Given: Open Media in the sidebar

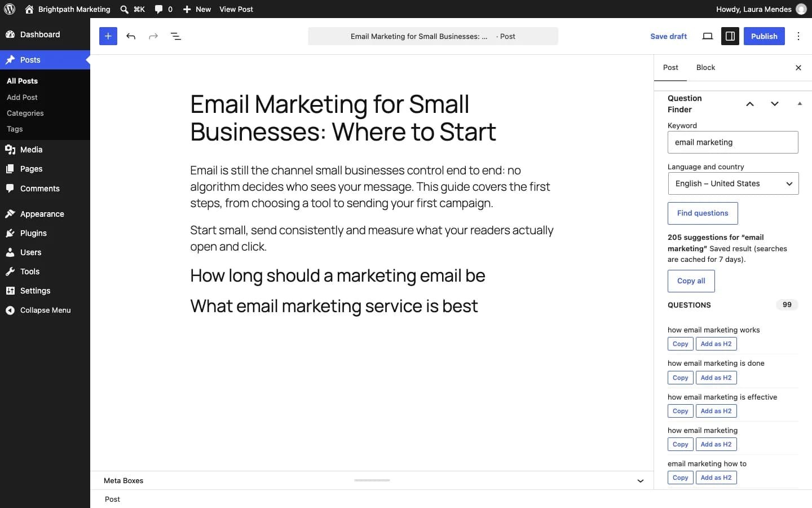Looking at the screenshot, I should click(x=45, y=150).
